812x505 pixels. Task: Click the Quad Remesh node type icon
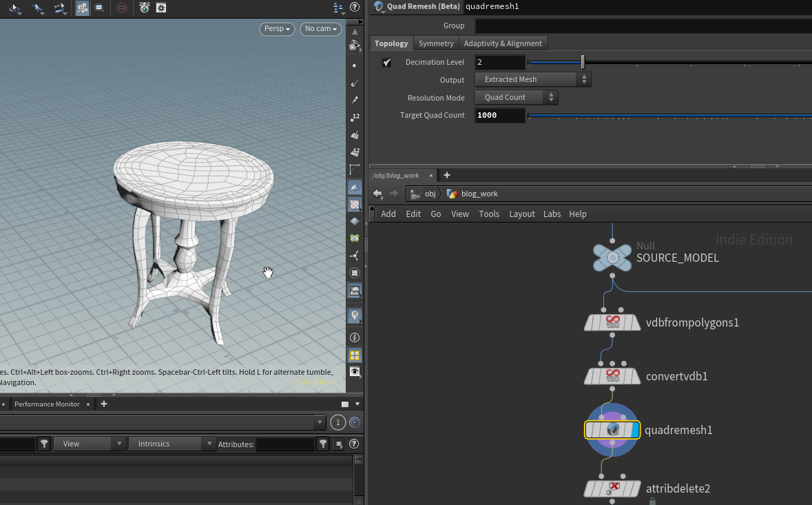[x=379, y=6]
